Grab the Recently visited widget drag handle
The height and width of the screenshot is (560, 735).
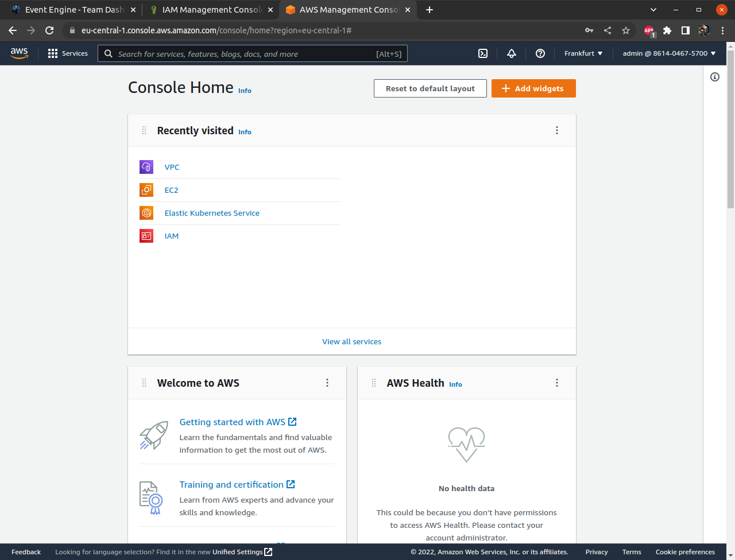click(x=144, y=131)
